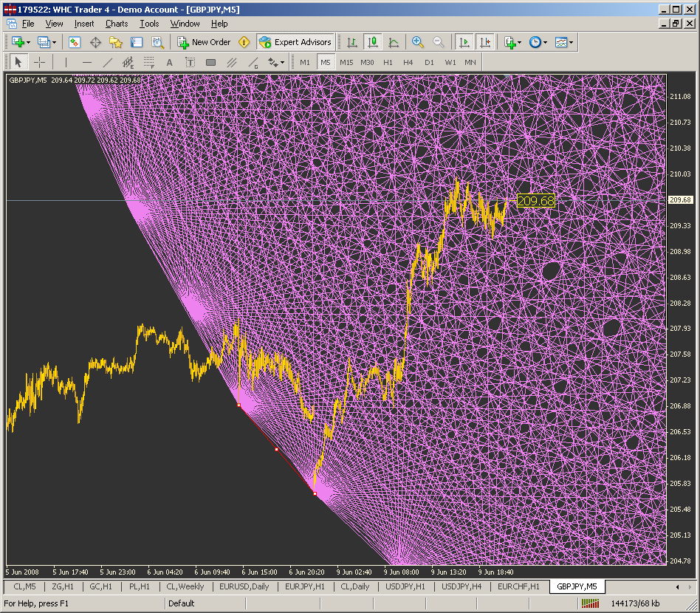Screen dimensions: 700x613
Task: Toggle chart Auto Scroll
Action: 464,42
